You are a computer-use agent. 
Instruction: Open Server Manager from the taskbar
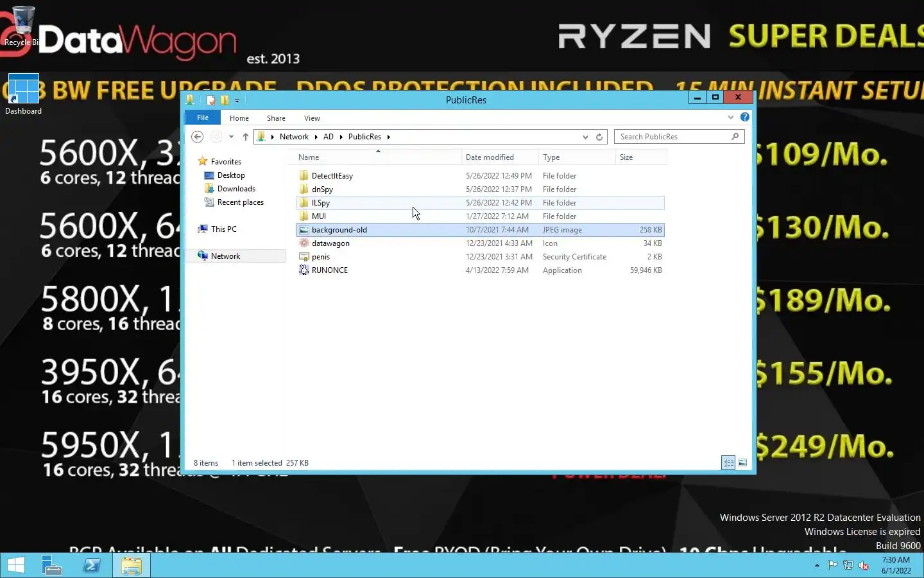tap(51, 565)
